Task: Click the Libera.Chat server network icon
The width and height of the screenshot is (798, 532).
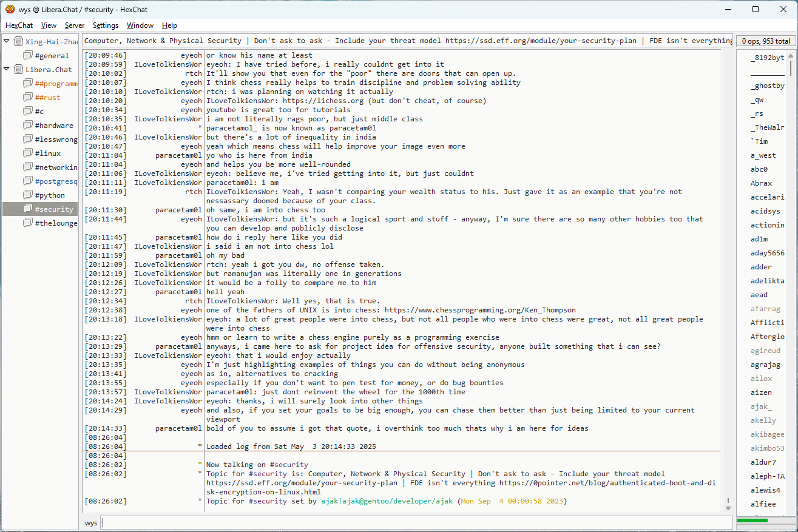Action: click(x=18, y=70)
